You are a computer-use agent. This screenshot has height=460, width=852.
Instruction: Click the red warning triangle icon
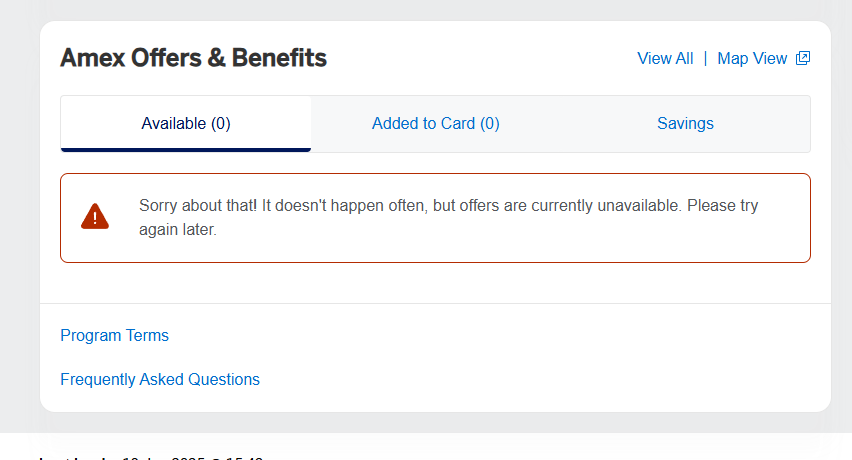[95, 216]
